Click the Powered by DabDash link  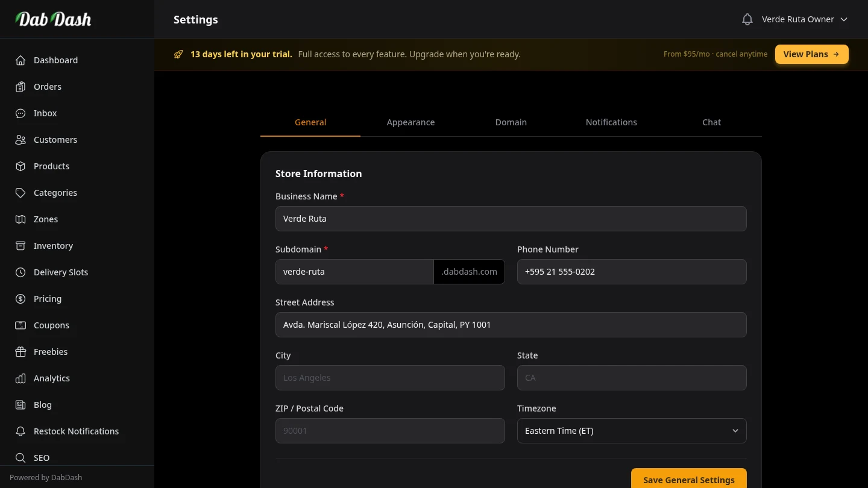click(x=46, y=477)
